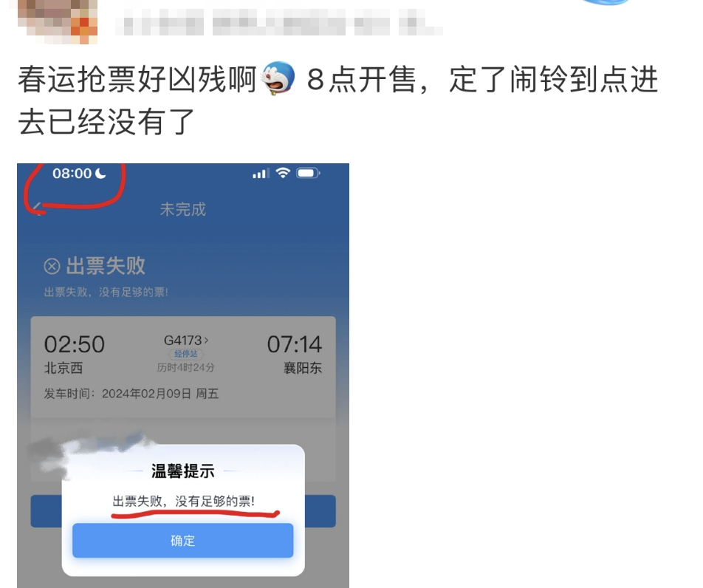Tap the Doraemon emoji in the post
The image size is (703, 588).
tap(278, 79)
